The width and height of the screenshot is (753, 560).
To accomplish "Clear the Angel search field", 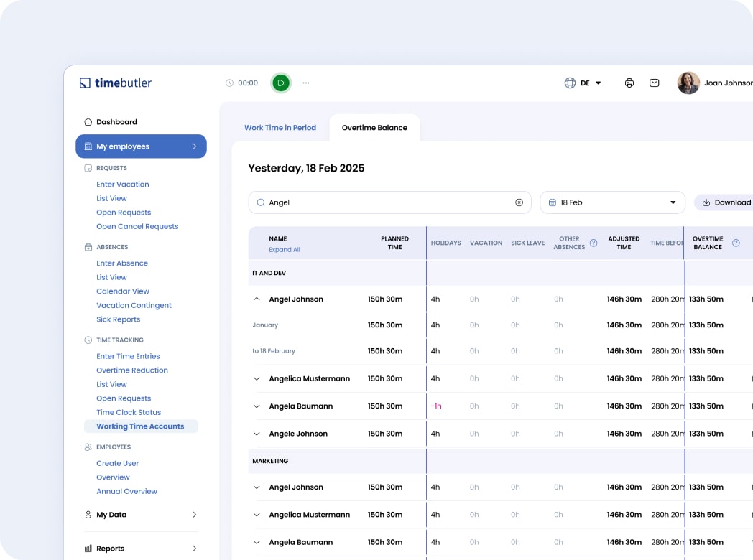I will click(519, 202).
